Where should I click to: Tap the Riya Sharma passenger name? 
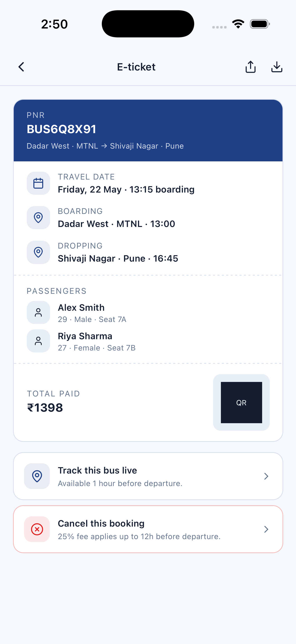[x=85, y=336]
